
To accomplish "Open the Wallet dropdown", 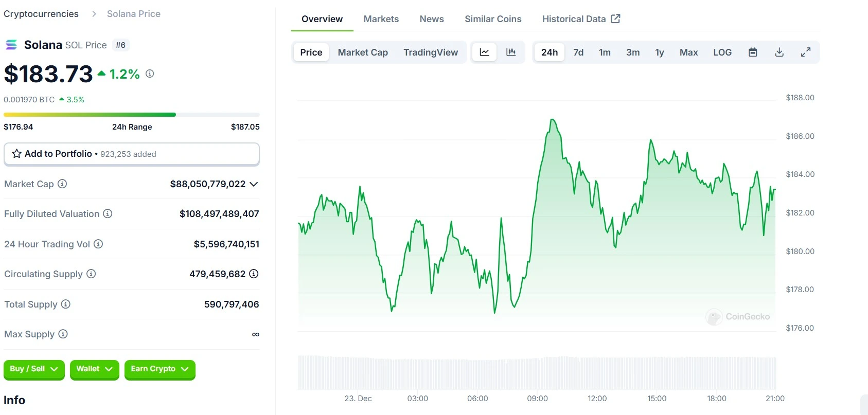I will coord(95,369).
